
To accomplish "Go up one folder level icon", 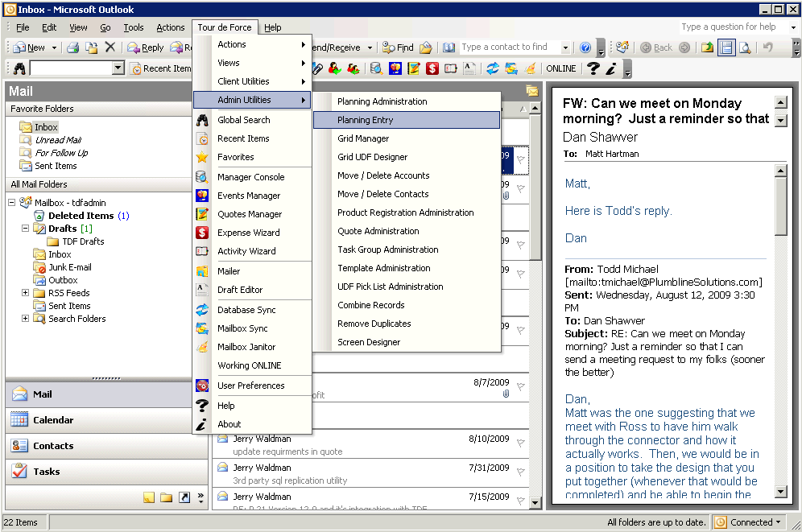I will (707, 47).
